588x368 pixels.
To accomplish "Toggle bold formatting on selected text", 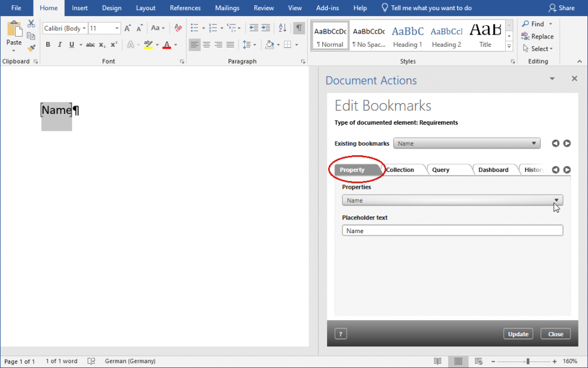I will 48,44.
